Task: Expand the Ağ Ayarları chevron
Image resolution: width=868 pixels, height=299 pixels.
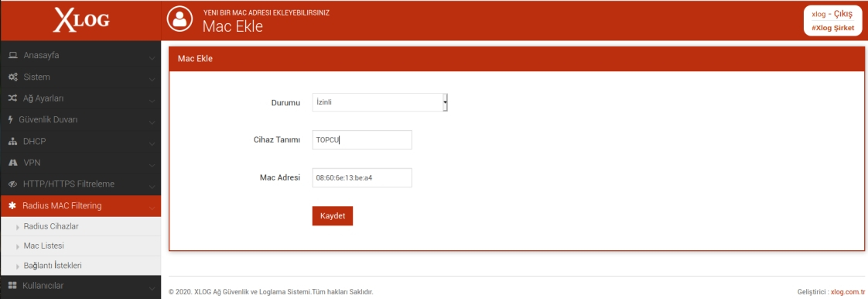Action: pos(152,101)
